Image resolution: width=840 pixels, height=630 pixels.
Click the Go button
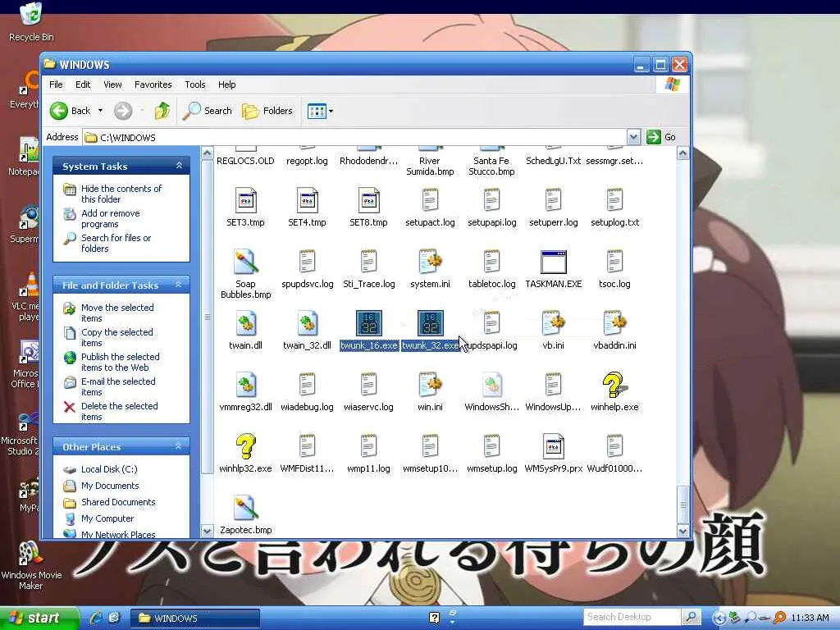(661, 137)
